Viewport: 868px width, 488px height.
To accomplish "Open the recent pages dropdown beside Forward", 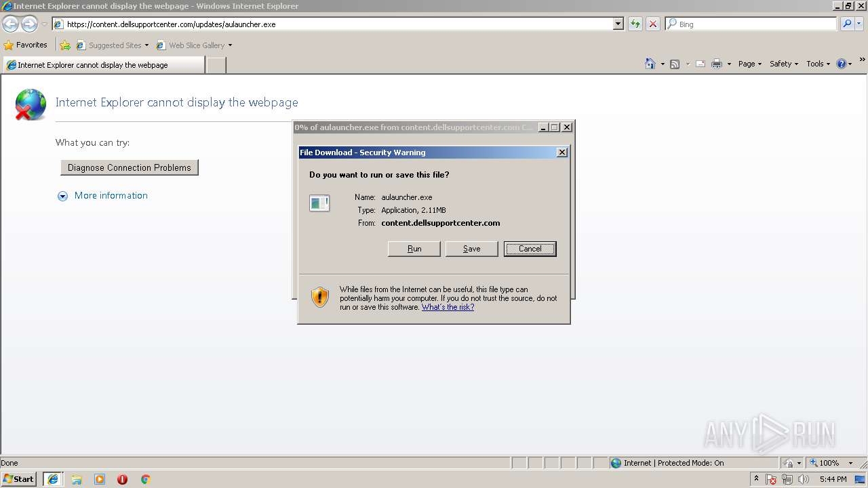I will [44, 24].
